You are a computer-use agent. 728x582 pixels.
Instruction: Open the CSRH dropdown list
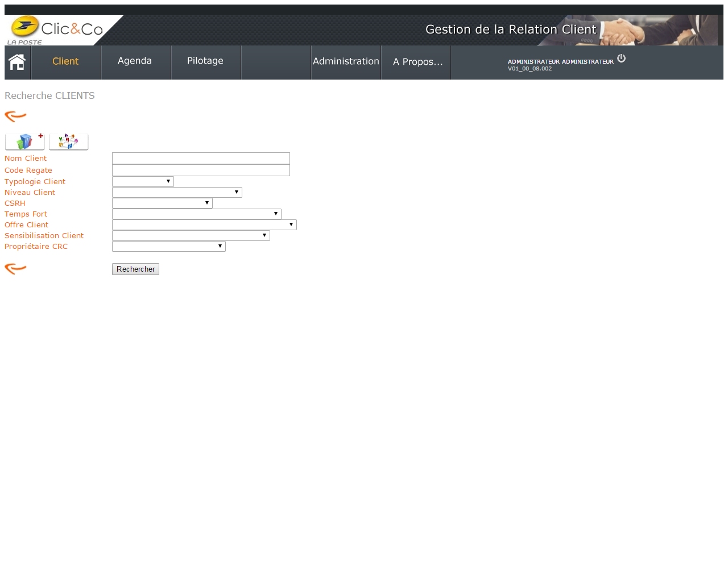pyautogui.click(x=162, y=203)
